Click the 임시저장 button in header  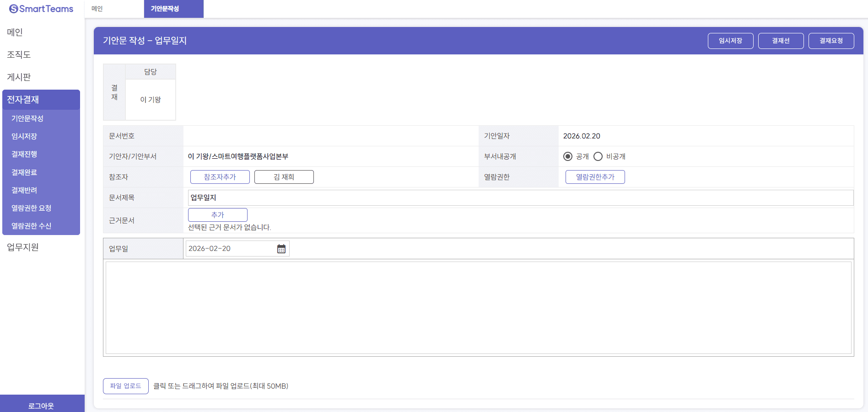730,41
